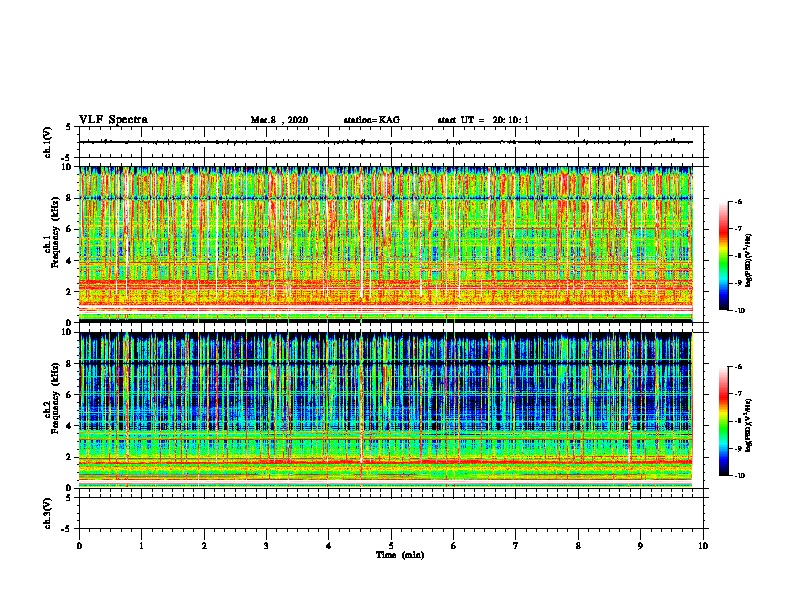Click the 6 kHz tick label on ch.1 spectrogram
Image resolution: width=792 pixels, height=612 pixels.
pos(70,229)
